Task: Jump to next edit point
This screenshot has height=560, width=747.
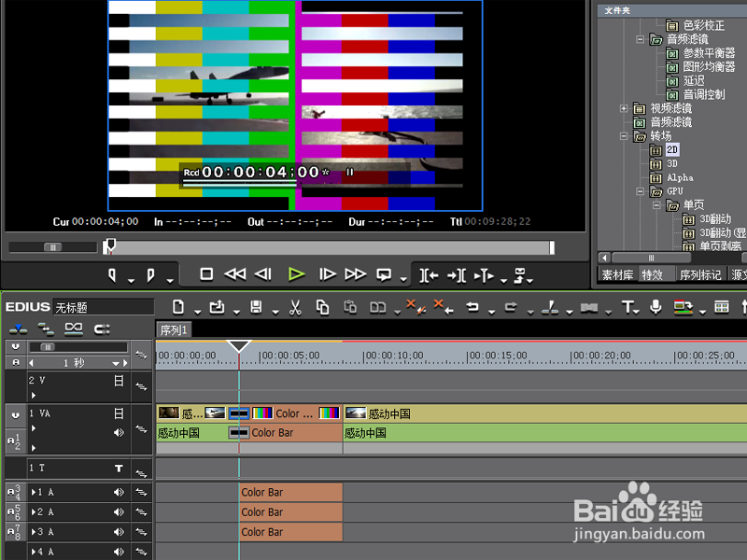Action: pyautogui.click(x=457, y=275)
